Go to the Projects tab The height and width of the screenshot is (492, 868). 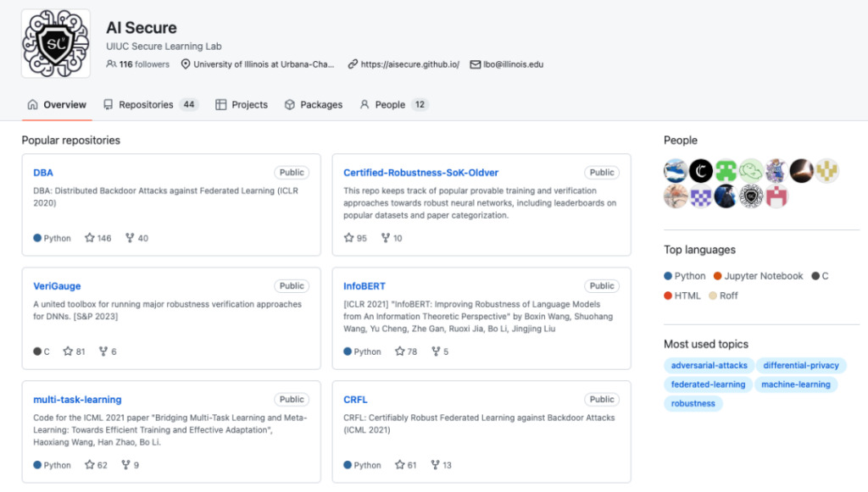tap(242, 104)
